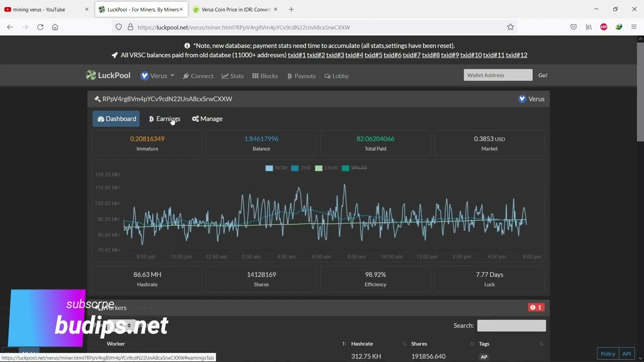Open the Connect page

198,76
